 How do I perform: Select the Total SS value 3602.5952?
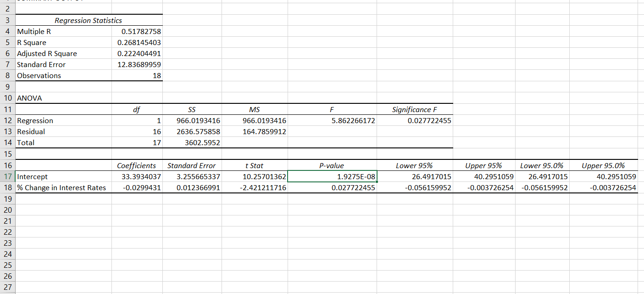(192, 143)
